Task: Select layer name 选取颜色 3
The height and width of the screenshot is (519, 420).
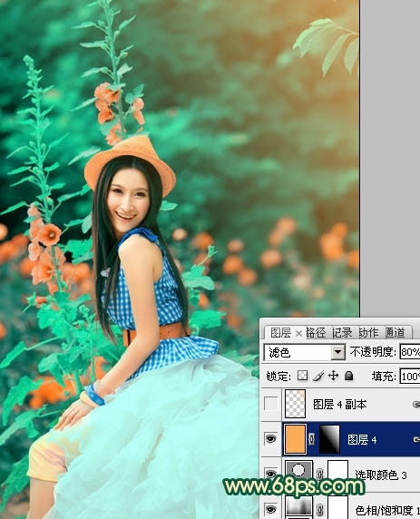Action: pos(381,475)
